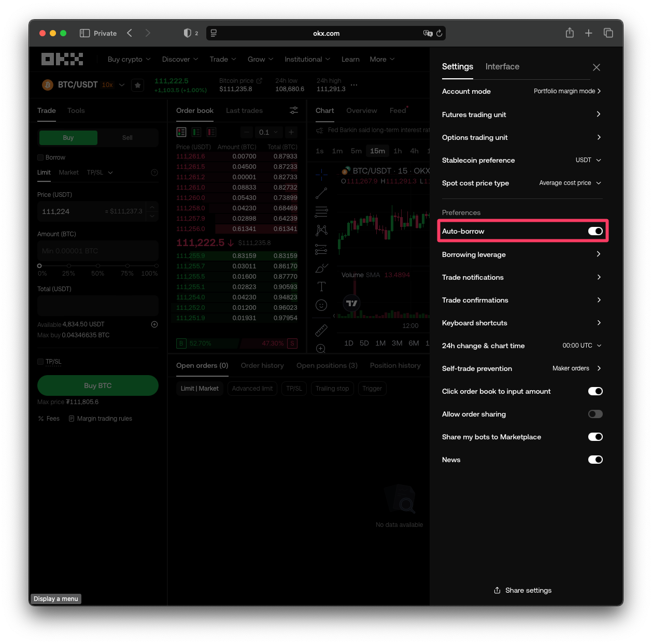The width and height of the screenshot is (652, 644).
Task: Open the emoji sticker tool on the chart
Action: (x=321, y=305)
